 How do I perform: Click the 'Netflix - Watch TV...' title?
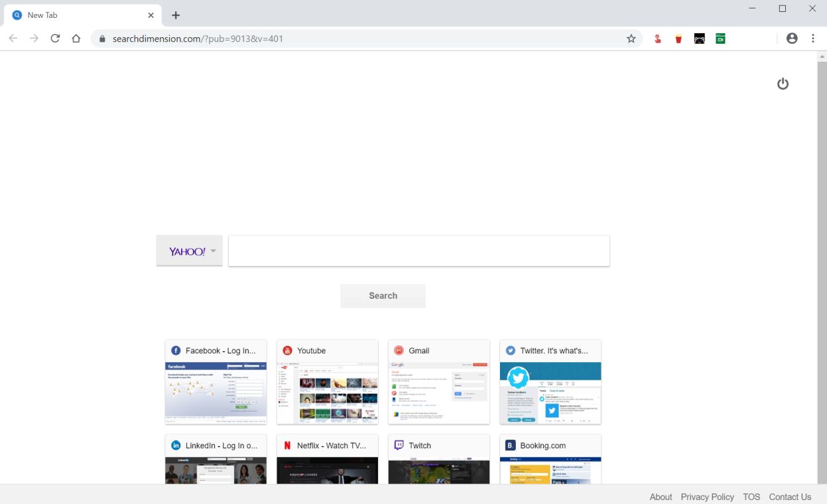click(332, 446)
